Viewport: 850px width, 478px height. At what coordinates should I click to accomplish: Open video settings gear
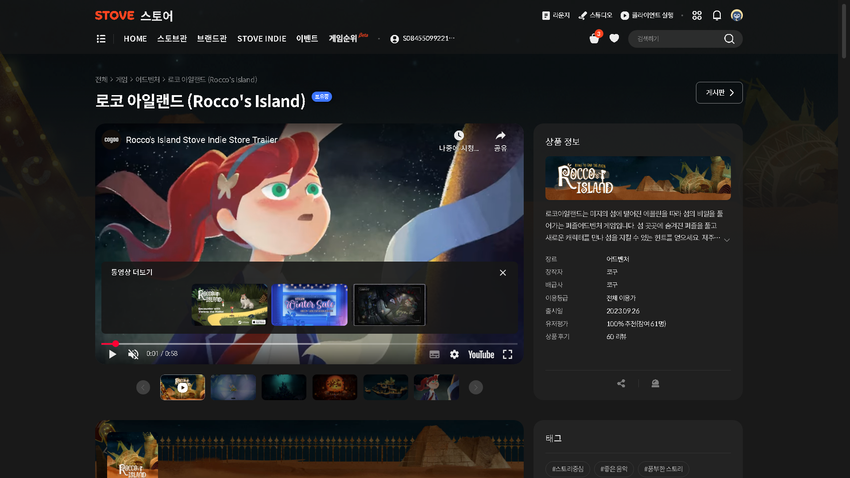pos(454,354)
